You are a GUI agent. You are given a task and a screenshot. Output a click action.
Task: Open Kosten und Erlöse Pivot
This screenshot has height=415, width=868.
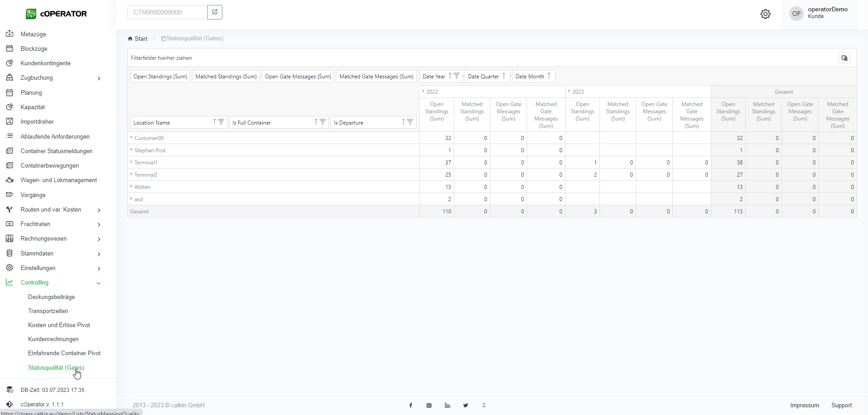coord(59,325)
